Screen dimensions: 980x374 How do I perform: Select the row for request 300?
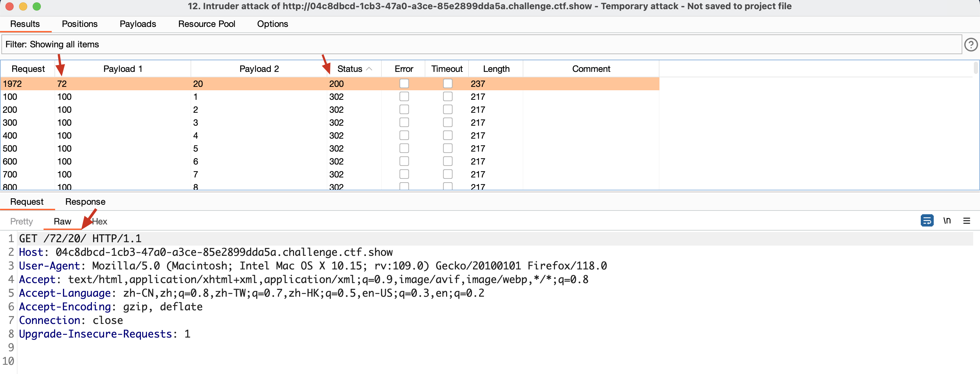[x=330, y=123]
